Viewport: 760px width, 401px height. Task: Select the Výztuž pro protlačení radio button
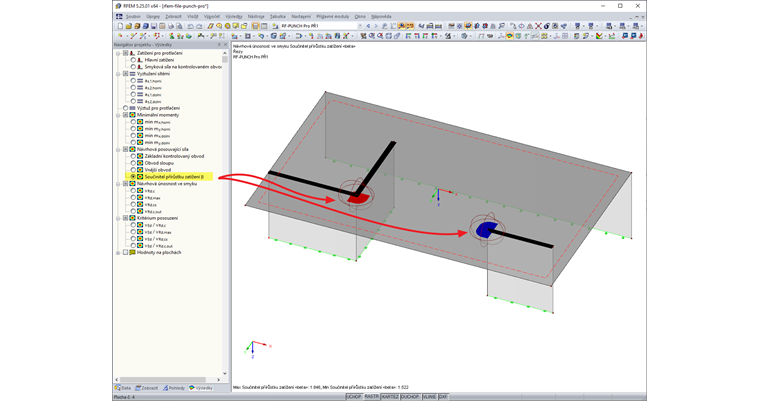tap(126, 108)
